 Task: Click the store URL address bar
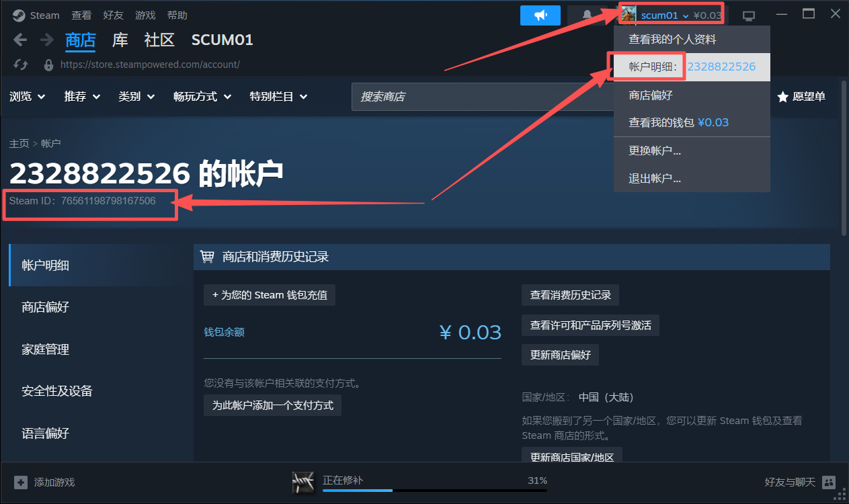[150, 65]
